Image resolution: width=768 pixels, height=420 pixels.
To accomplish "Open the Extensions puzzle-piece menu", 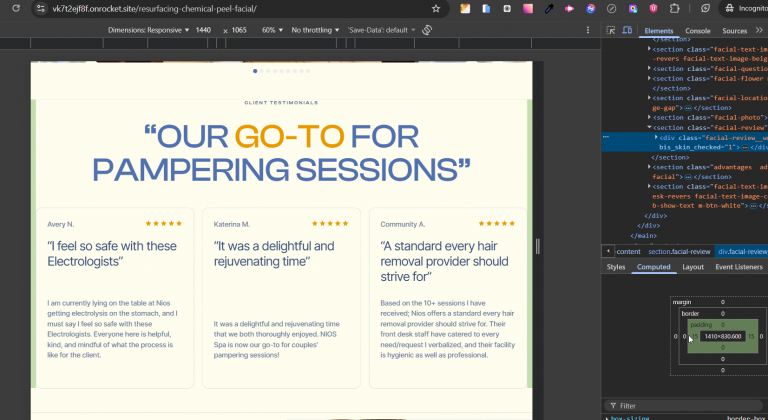I will point(674,8).
